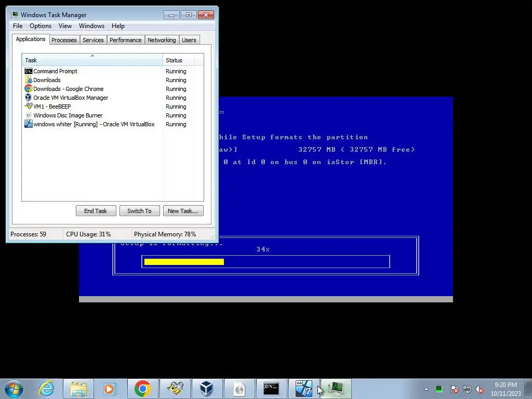Switch to the Users tab
The height and width of the screenshot is (399, 532).
189,40
